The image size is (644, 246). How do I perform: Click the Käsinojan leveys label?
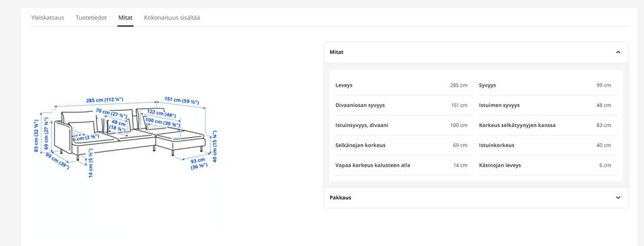point(500,165)
